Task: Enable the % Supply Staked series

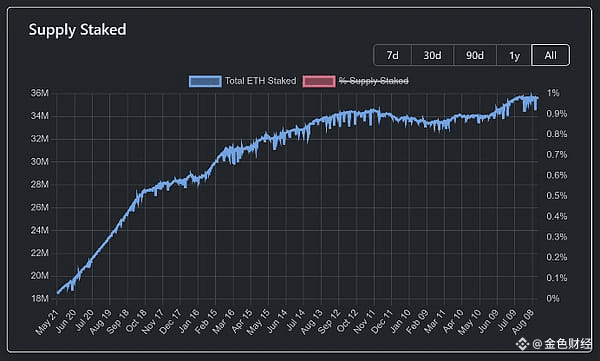Action: pos(373,81)
